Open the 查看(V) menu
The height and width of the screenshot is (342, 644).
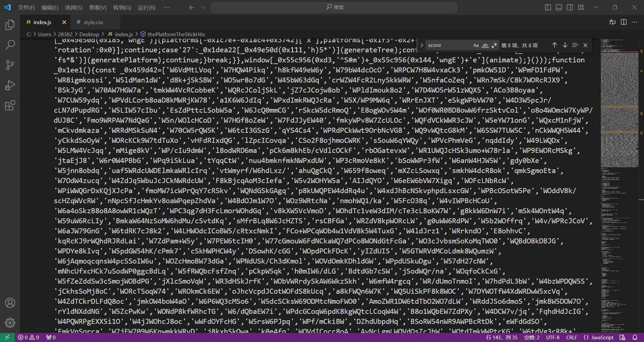(98, 7)
